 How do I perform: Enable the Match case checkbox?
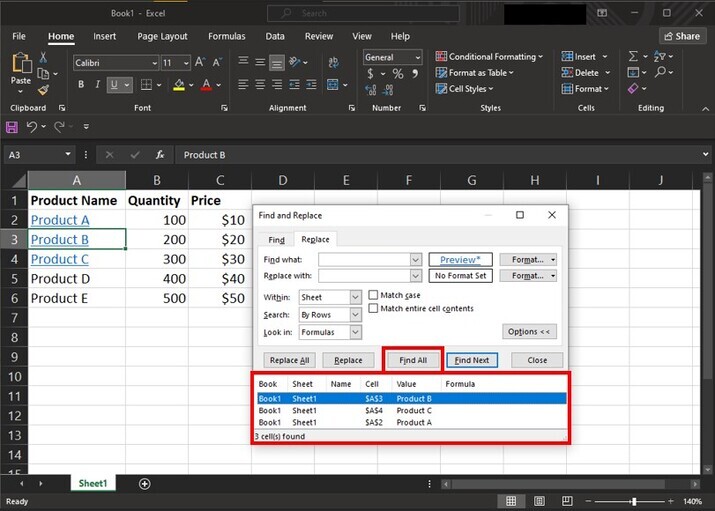pyautogui.click(x=373, y=295)
